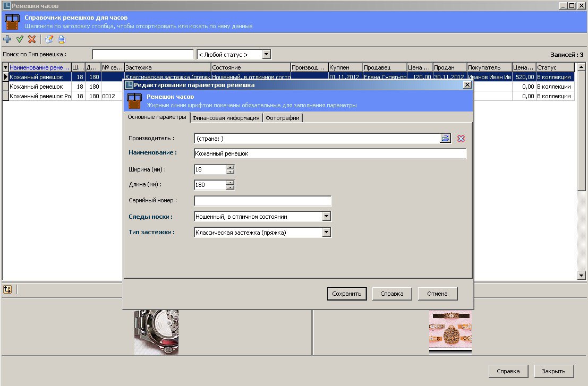Click the blue plus add record icon

click(7, 39)
